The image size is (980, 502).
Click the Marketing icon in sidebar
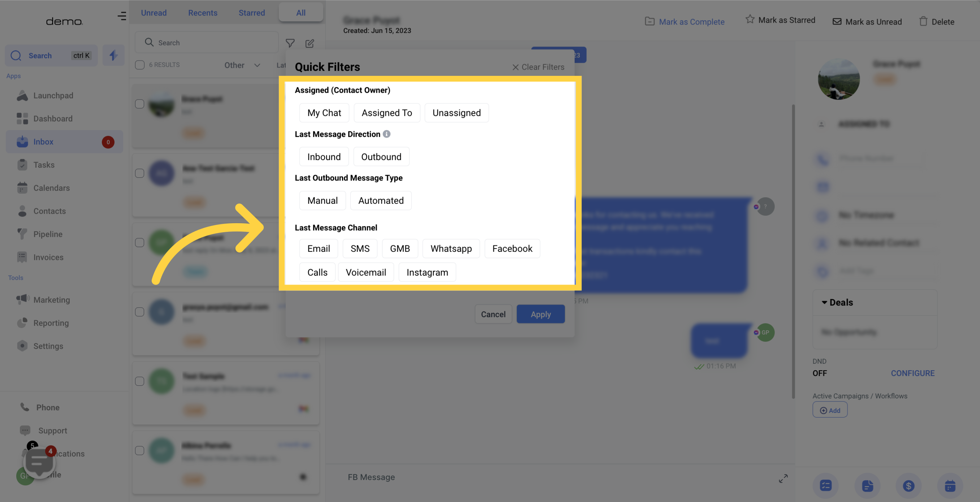(x=22, y=299)
